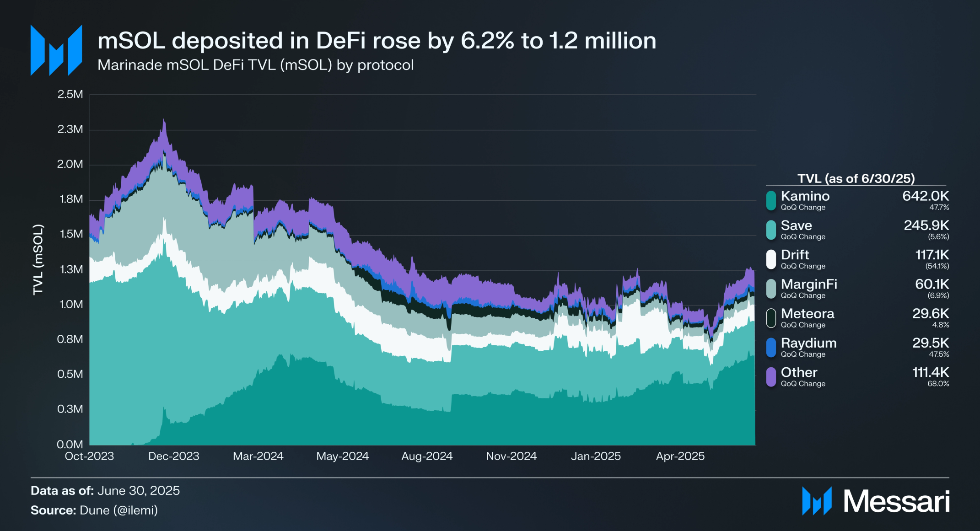
Task: Click the chart title about mSOL rising 6.2%
Action: click(377, 41)
